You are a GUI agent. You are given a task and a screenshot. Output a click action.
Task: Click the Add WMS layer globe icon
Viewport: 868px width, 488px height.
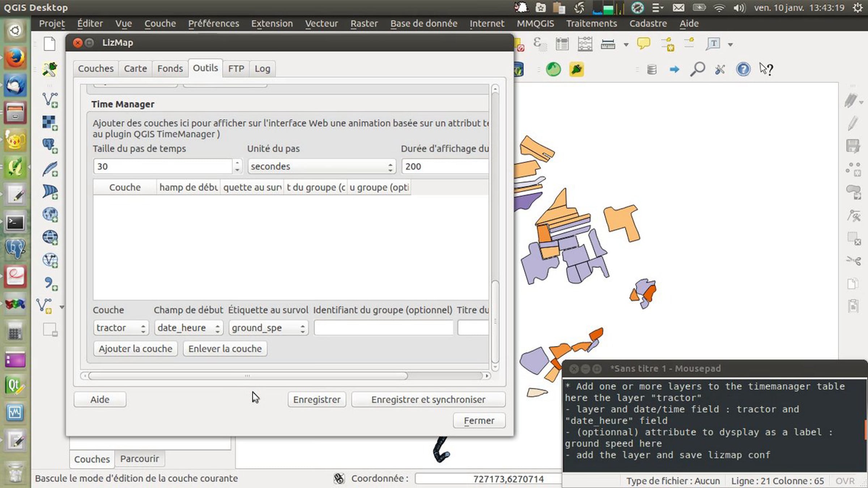pyautogui.click(x=50, y=215)
